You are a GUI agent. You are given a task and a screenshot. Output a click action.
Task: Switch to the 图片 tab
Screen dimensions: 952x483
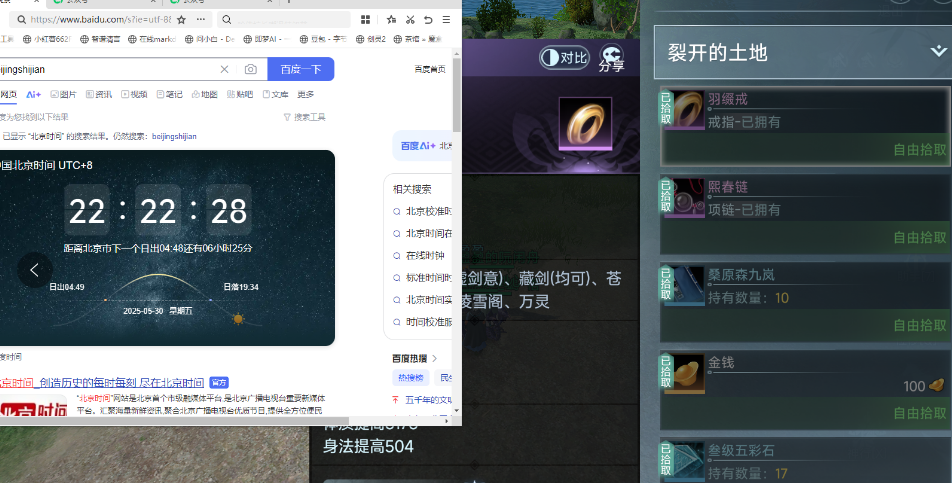pyautogui.click(x=63, y=94)
